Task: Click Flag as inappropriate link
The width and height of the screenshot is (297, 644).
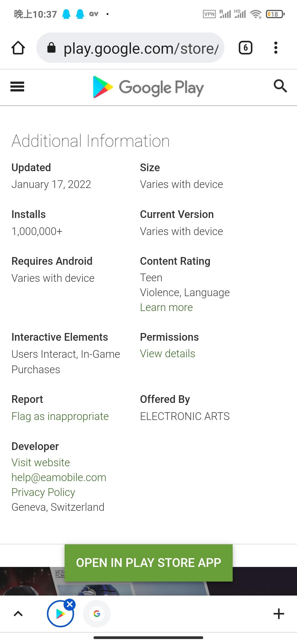Action: (x=60, y=416)
